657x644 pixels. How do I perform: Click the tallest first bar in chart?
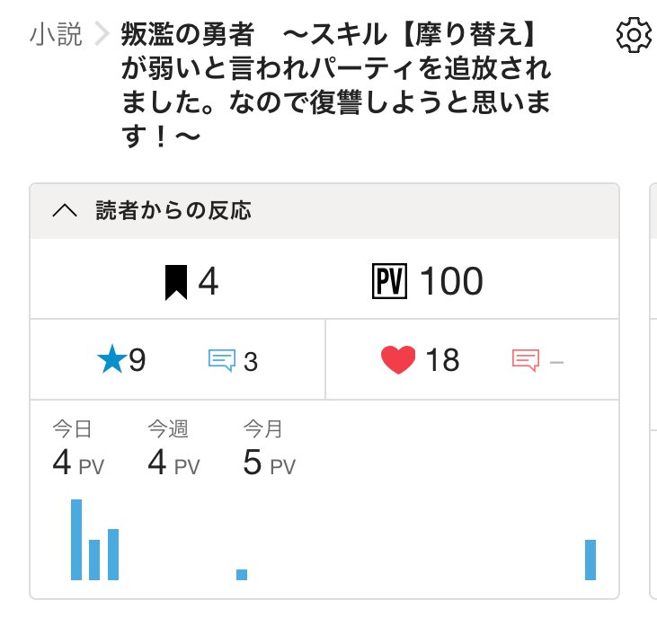click(76, 539)
